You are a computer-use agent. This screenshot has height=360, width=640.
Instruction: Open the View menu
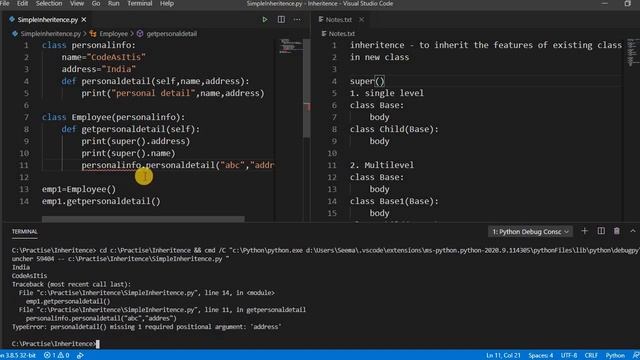pos(77,4)
